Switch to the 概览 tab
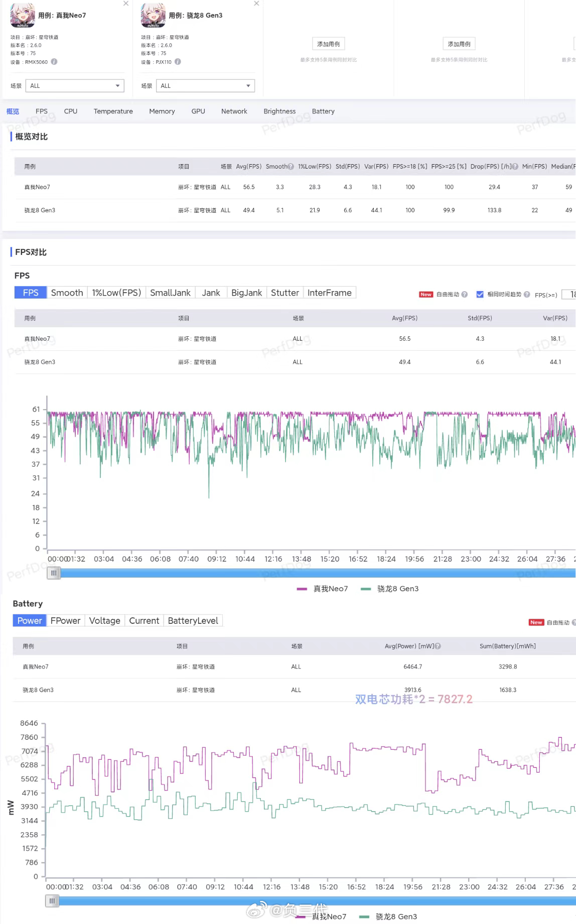 pos(13,111)
